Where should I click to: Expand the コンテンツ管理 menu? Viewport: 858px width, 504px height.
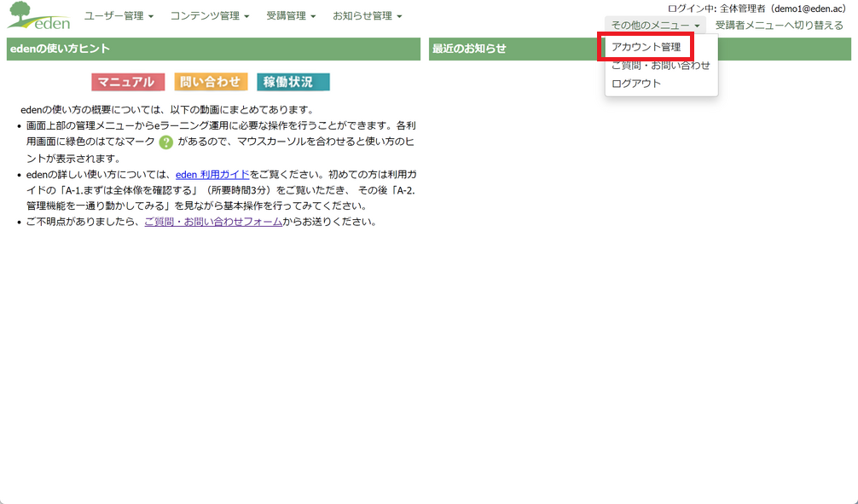(210, 16)
